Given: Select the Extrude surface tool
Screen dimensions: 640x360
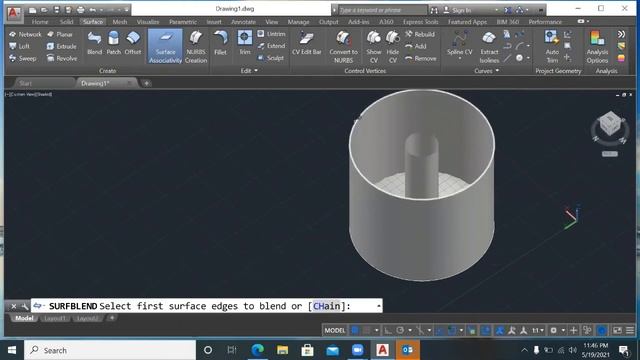Looking at the screenshot, I should [x=62, y=46].
